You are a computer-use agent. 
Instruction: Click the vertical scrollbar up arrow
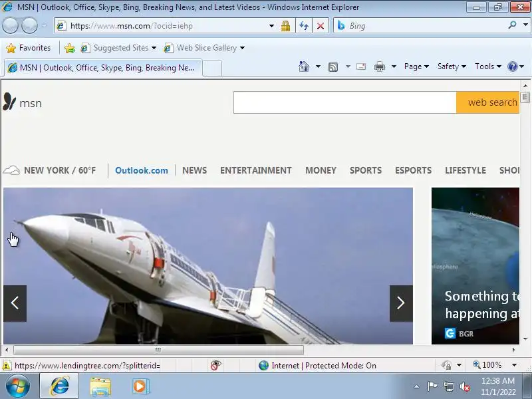(525, 86)
